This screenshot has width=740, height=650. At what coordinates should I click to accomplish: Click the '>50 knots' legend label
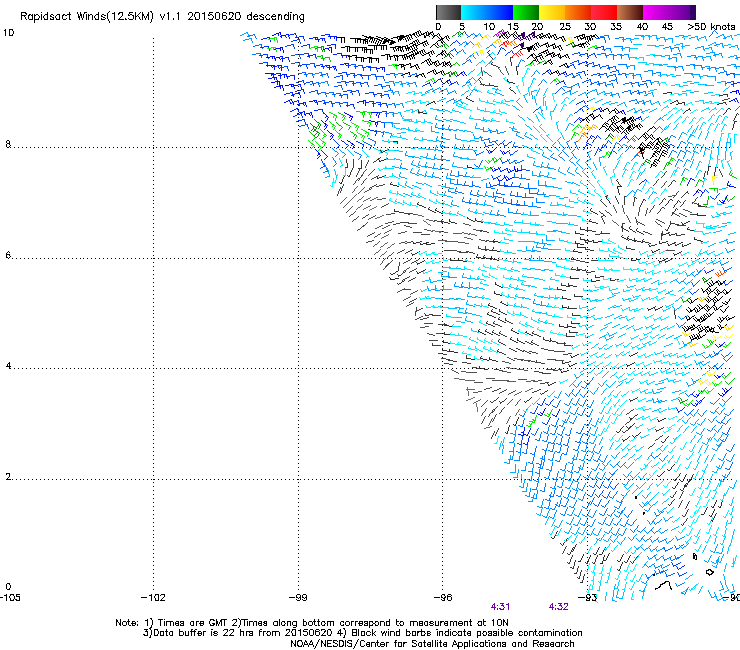(x=711, y=26)
